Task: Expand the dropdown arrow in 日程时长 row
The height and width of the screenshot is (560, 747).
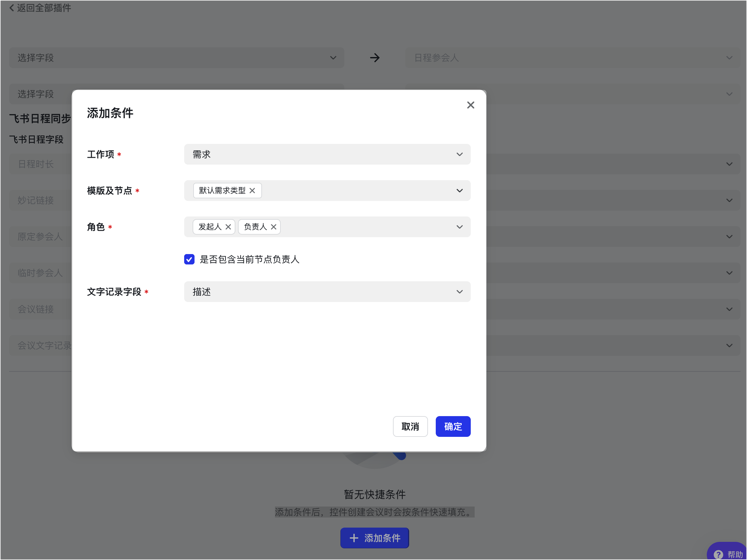Action: 729,164
